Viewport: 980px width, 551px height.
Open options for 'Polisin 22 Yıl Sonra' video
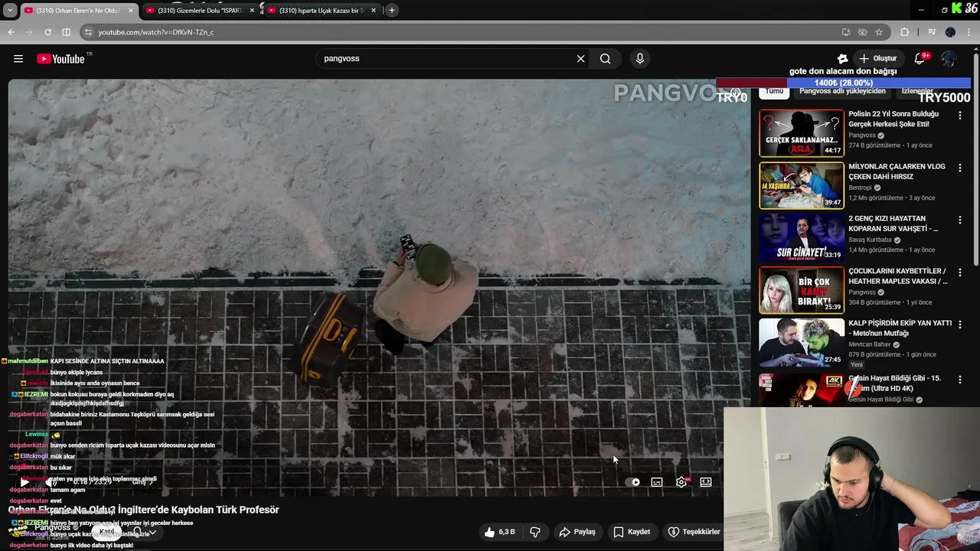pos(959,116)
